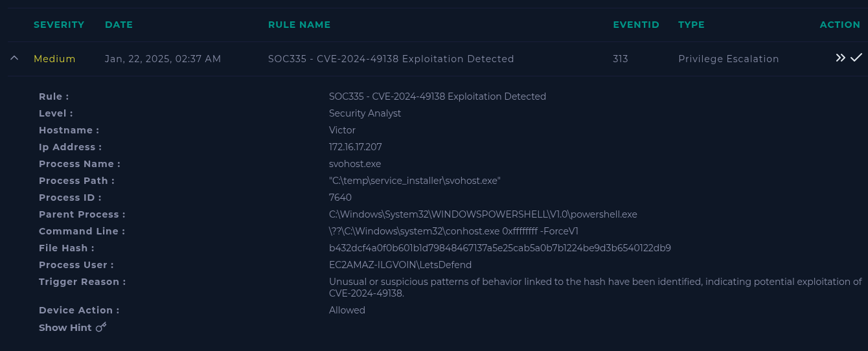Screen dimensions: 868x351
Task: Click the DATE column header
Action: [119, 25]
